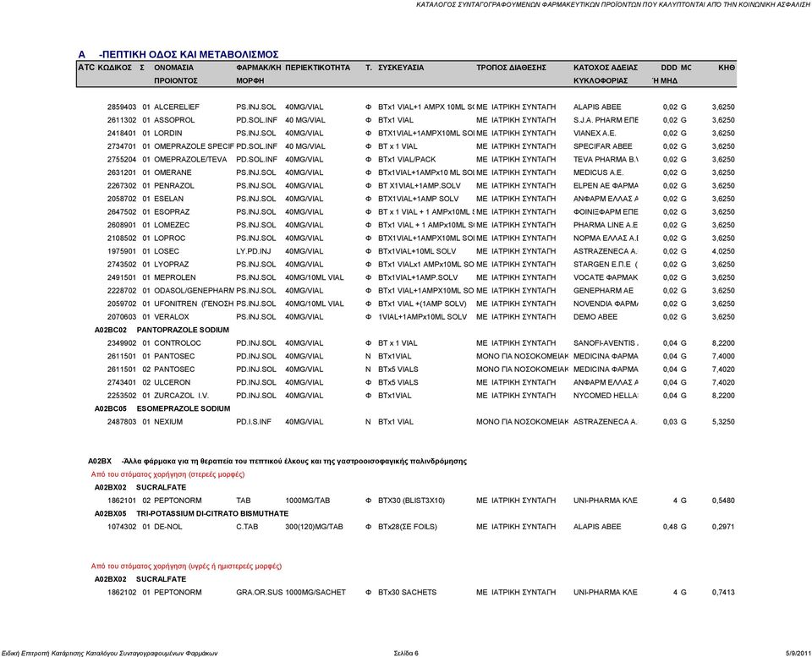The image size is (812, 657).
Task: Click license holder 'DEMO ABEE'
Action: [x=595, y=317]
